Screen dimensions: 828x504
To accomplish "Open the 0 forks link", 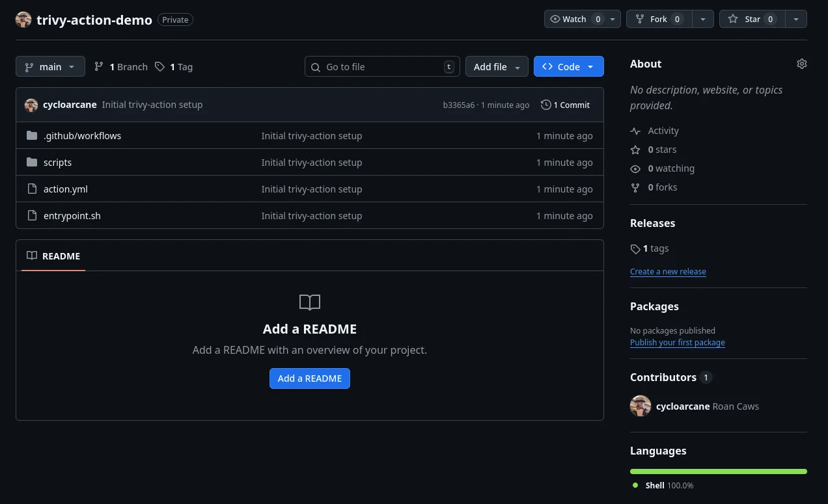I will [x=654, y=187].
